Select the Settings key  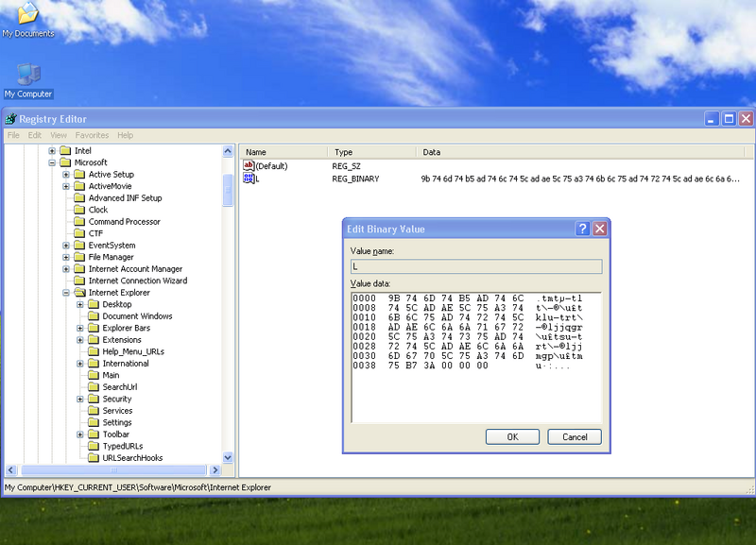coord(117,422)
